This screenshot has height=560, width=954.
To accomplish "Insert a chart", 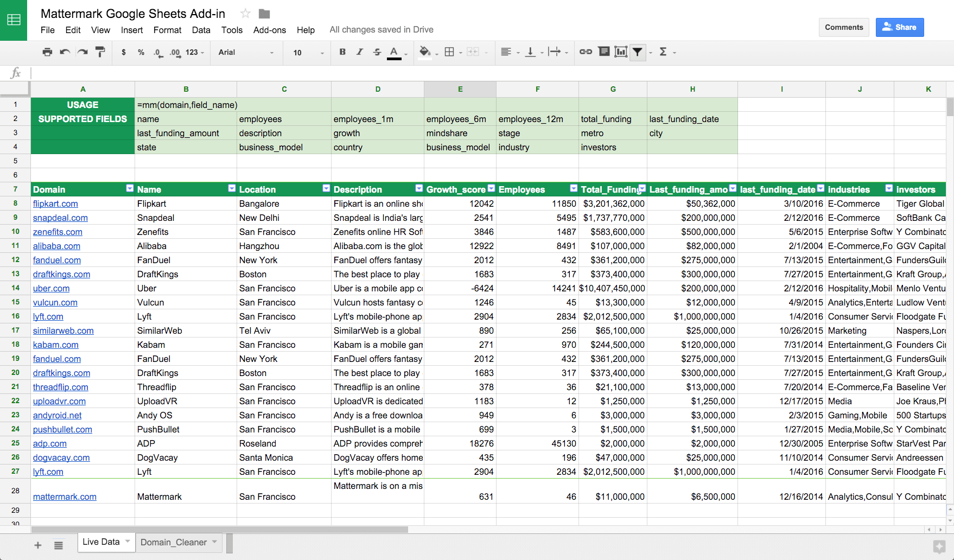I will click(x=621, y=52).
